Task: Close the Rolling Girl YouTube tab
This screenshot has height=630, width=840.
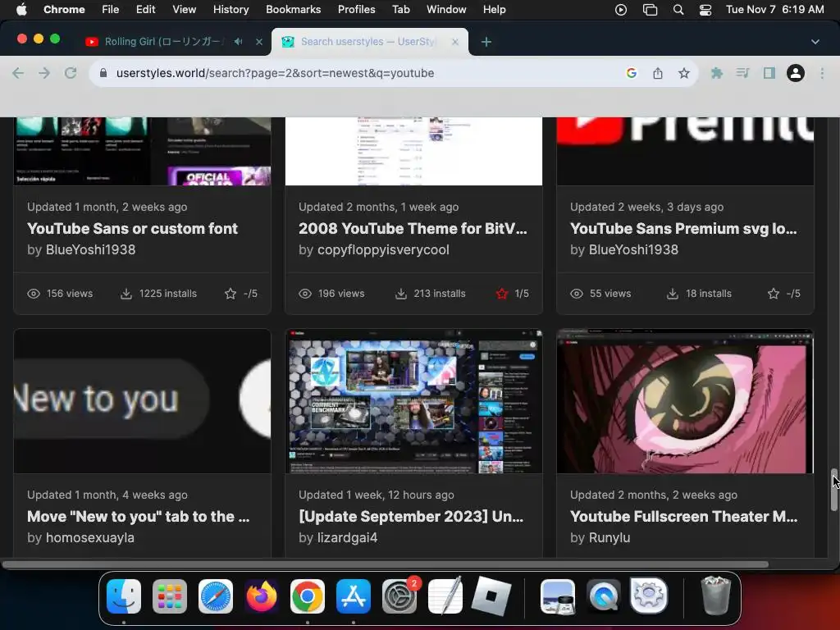Action: (258, 41)
